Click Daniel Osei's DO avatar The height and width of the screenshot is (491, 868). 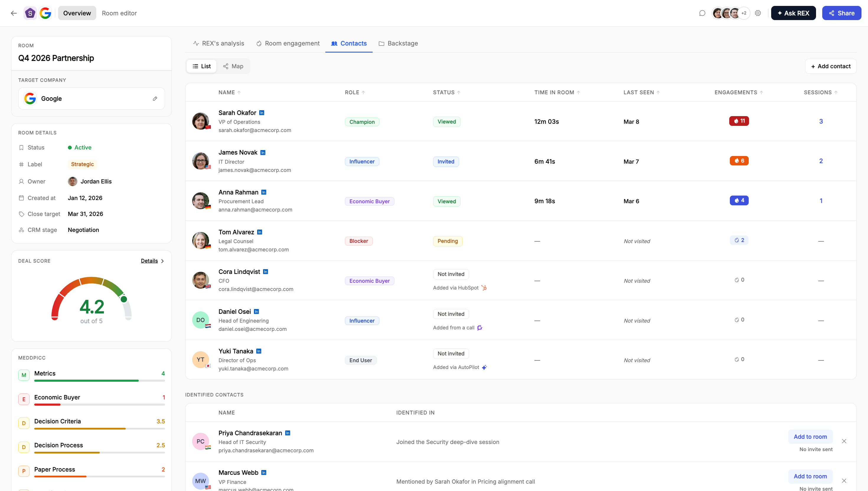[x=200, y=320]
